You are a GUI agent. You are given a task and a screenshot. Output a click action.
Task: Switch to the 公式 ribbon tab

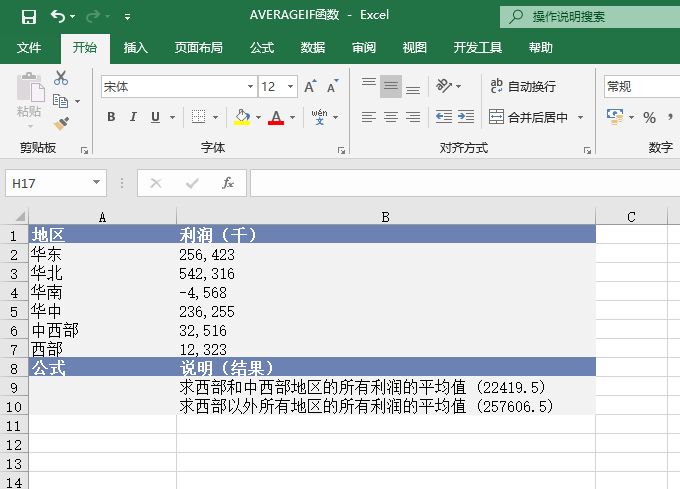point(262,48)
